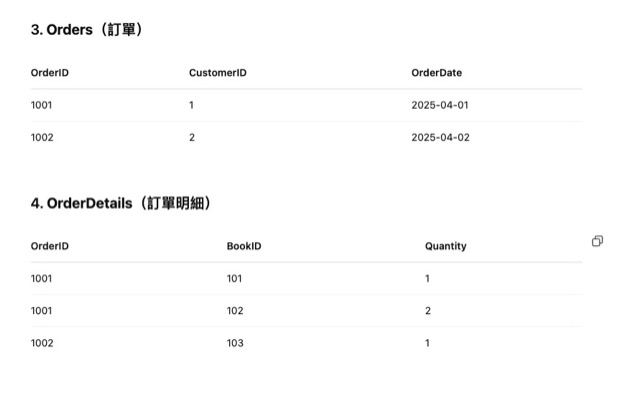Image resolution: width=640 pixels, height=402 pixels.
Task: Click OrderID 1001 in Orders table
Action: [42, 105]
